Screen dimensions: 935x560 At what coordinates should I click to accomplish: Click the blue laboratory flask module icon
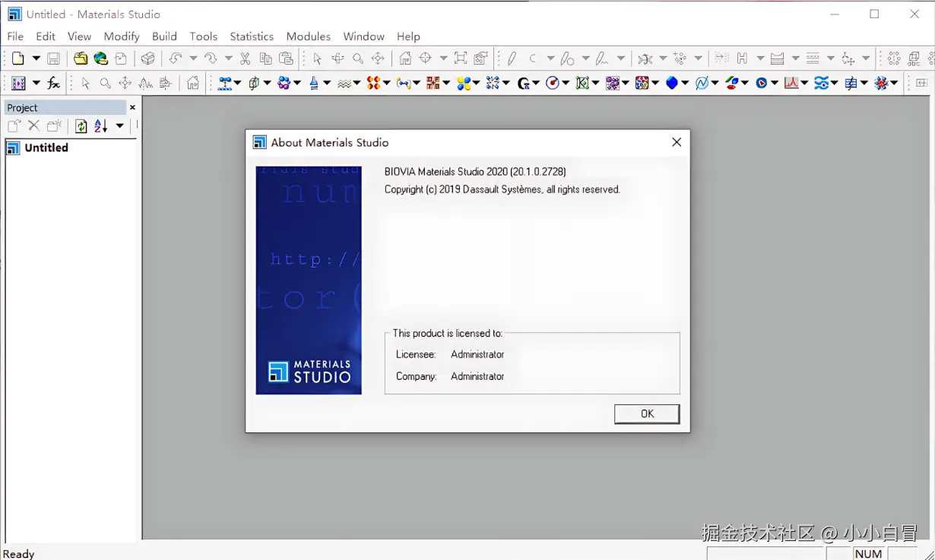coord(314,84)
